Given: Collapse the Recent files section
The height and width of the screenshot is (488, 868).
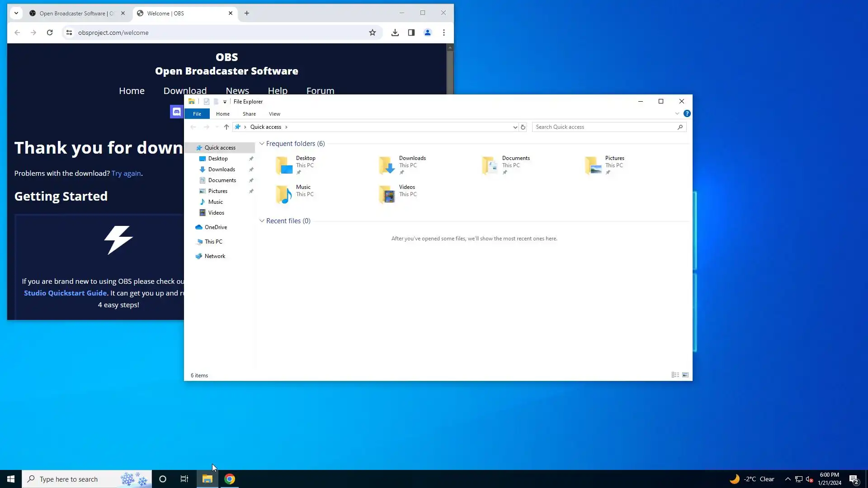Looking at the screenshot, I should click(x=262, y=221).
